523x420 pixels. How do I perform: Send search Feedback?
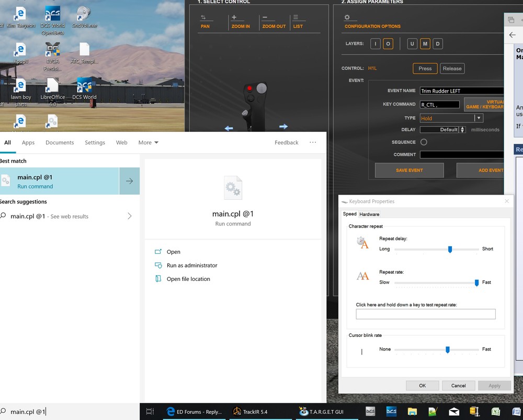[286, 142]
